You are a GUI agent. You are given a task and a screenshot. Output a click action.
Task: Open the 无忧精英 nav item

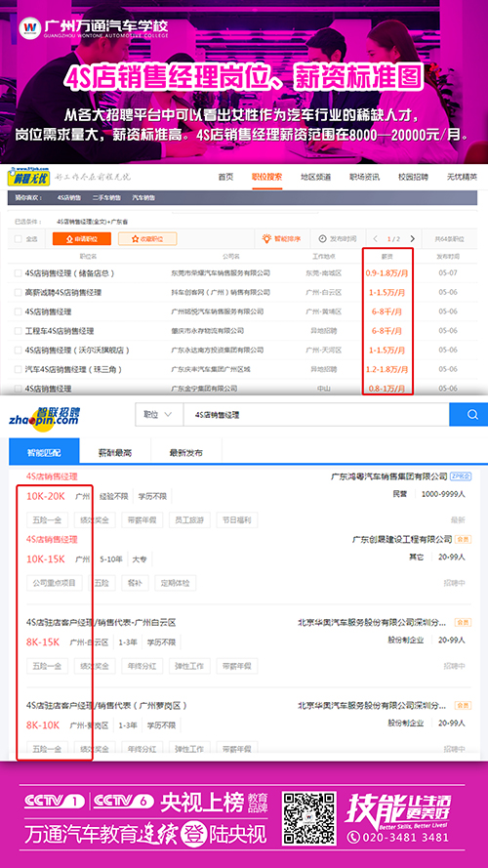(462, 177)
